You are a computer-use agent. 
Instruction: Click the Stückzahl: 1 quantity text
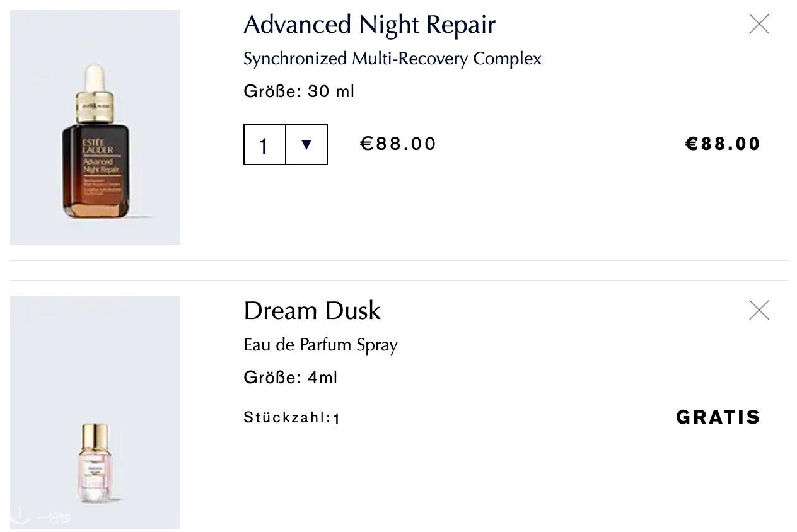292,418
